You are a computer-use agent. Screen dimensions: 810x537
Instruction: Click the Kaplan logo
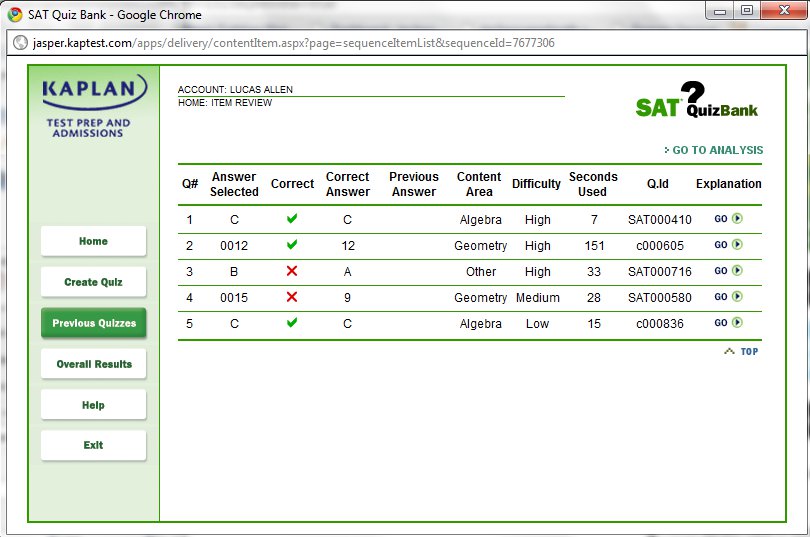click(93, 106)
